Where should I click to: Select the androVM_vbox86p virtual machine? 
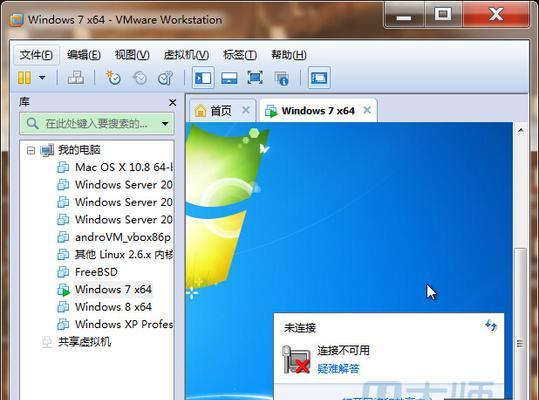[123, 237]
